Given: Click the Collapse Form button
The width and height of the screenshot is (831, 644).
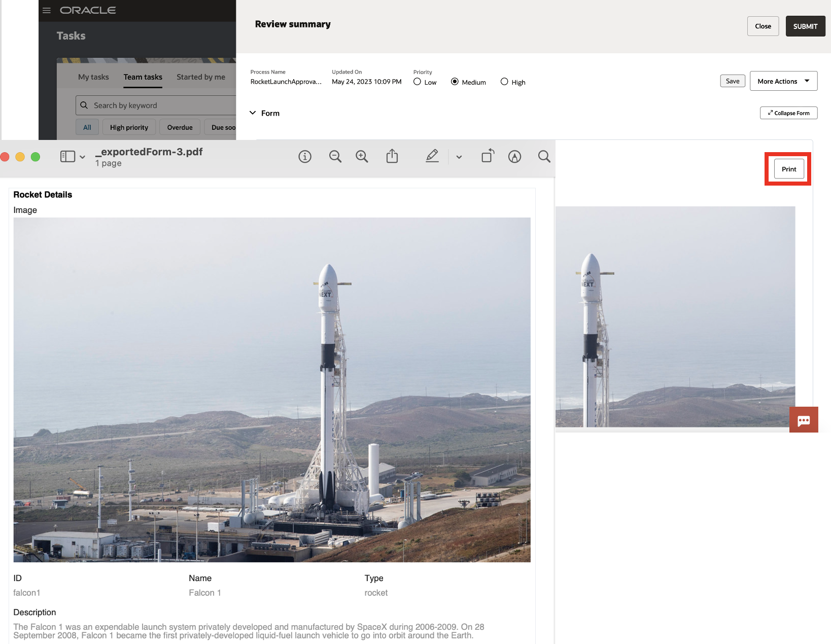Looking at the screenshot, I should [x=789, y=113].
